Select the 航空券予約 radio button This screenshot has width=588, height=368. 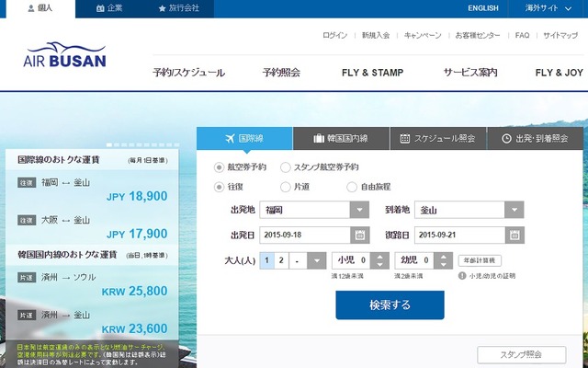point(219,167)
